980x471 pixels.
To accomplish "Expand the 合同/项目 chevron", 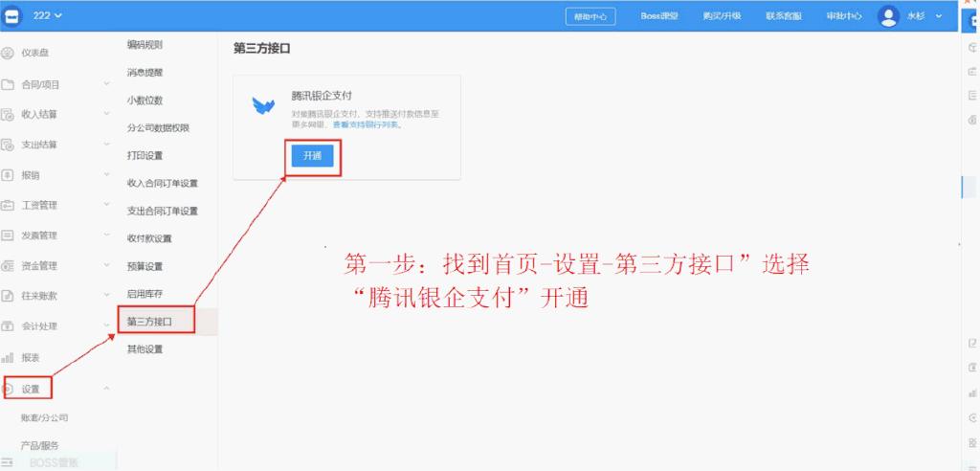I will tap(106, 83).
